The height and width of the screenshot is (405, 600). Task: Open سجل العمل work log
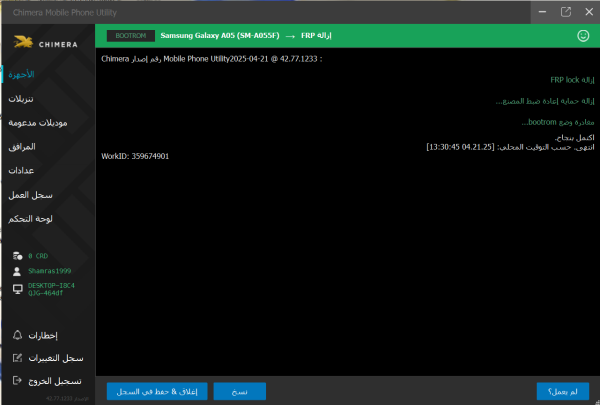(31, 195)
